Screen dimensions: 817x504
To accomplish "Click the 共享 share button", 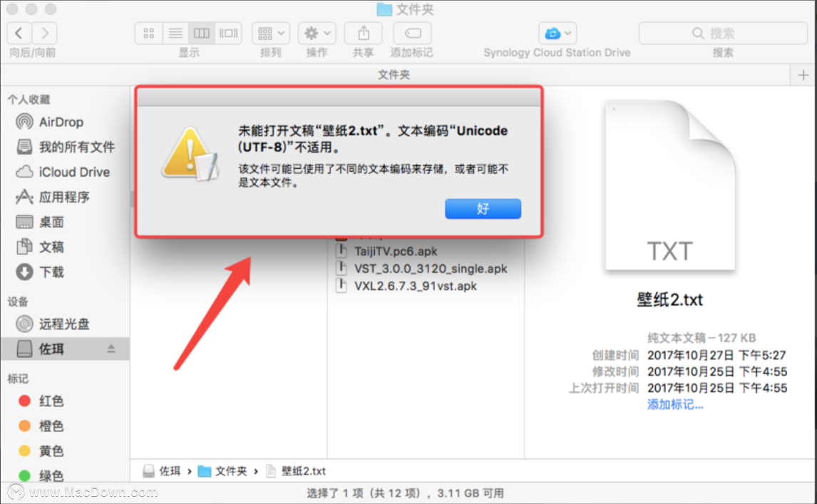I will click(363, 34).
